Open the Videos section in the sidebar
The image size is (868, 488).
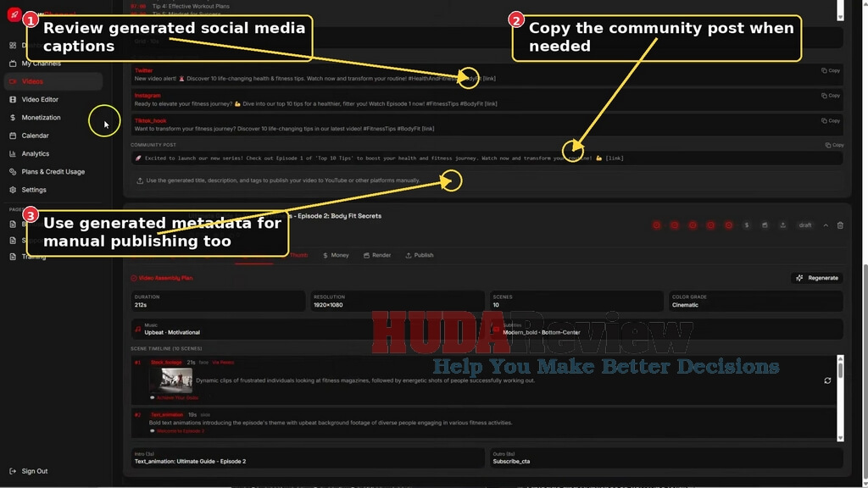click(x=53, y=81)
